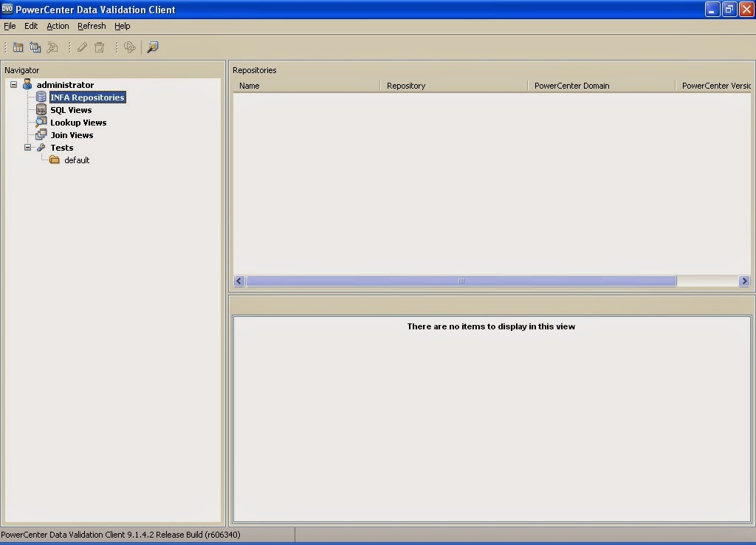
Task: Open the Action menu
Action: point(57,26)
